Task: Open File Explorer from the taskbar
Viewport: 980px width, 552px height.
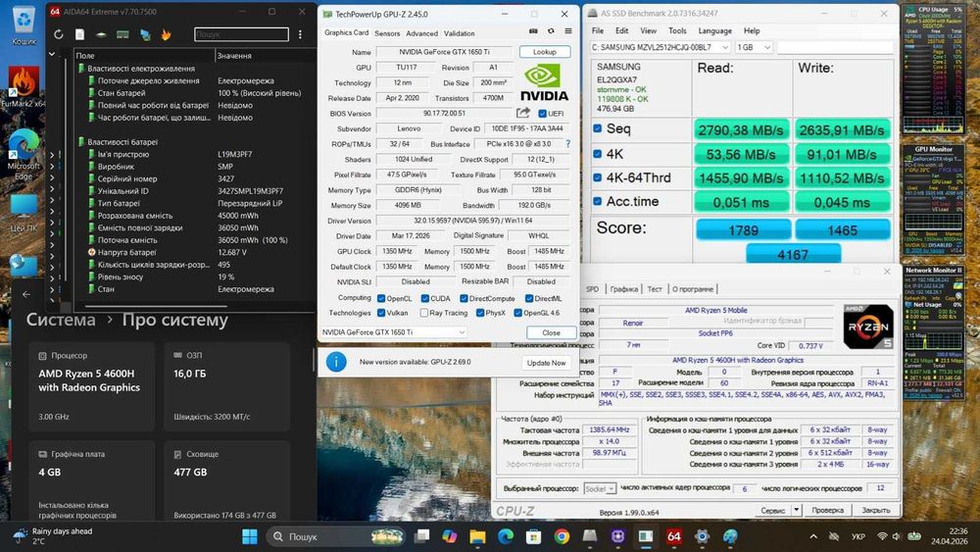Action: tap(477, 536)
